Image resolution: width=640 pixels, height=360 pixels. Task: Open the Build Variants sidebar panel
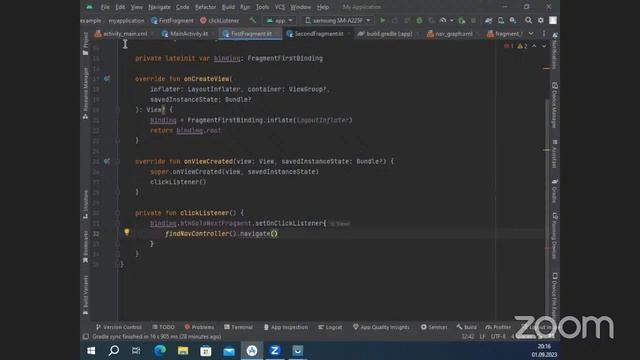click(85, 295)
